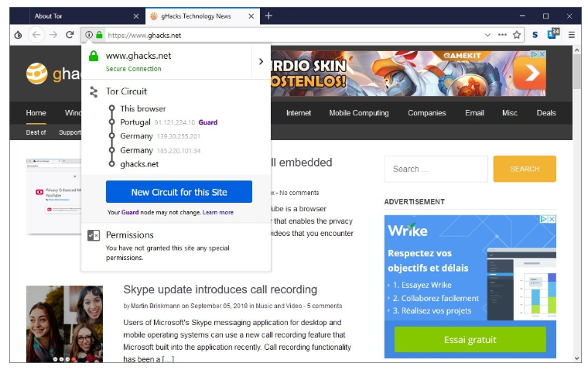Open the Misc category
Screen dimensions: 588x370
tap(510, 113)
